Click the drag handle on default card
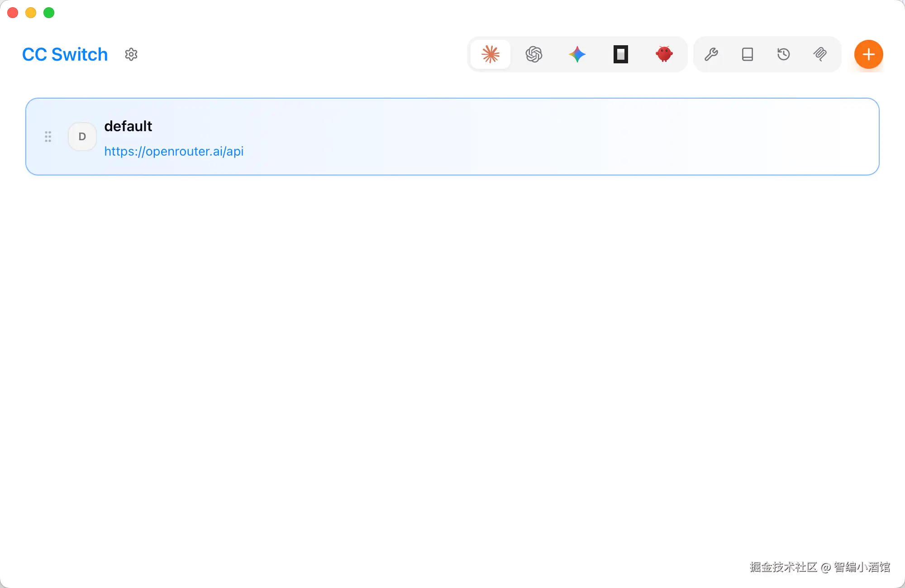 48,137
